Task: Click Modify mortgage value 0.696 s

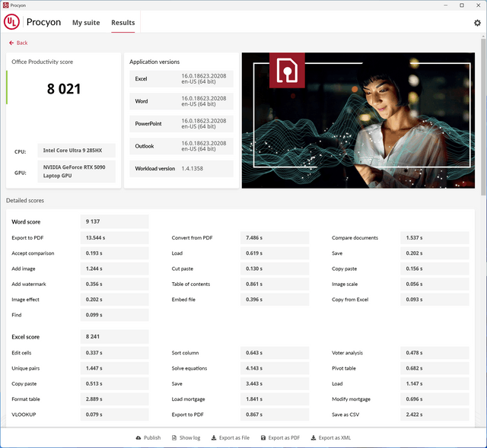Action: pyautogui.click(x=434, y=399)
